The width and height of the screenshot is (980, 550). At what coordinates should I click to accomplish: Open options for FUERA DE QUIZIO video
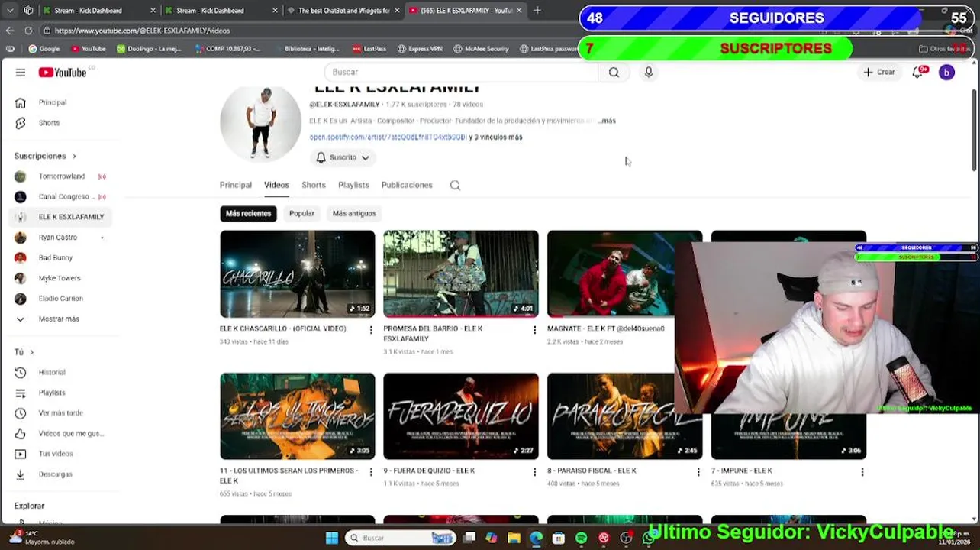coord(534,472)
